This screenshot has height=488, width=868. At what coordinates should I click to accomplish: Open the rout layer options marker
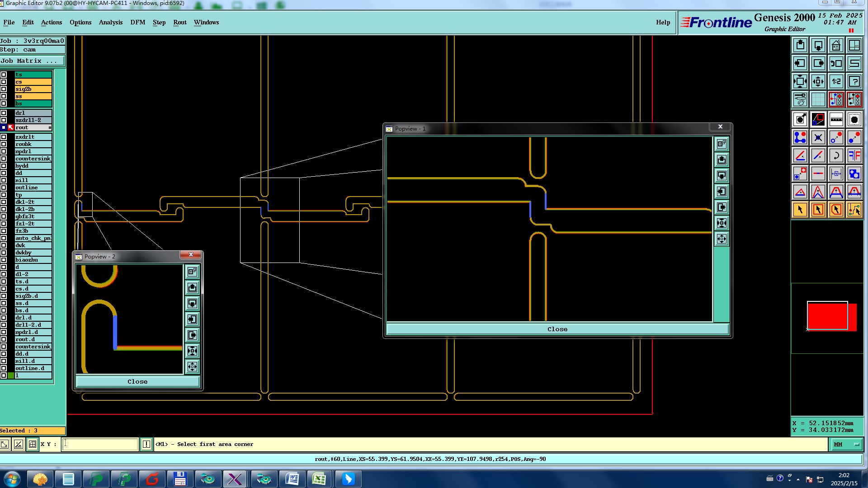[x=50, y=128]
